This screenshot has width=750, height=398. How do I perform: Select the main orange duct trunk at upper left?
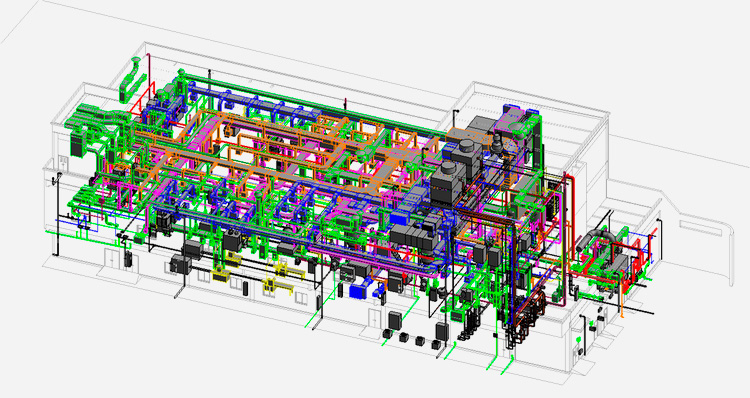click(187, 127)
